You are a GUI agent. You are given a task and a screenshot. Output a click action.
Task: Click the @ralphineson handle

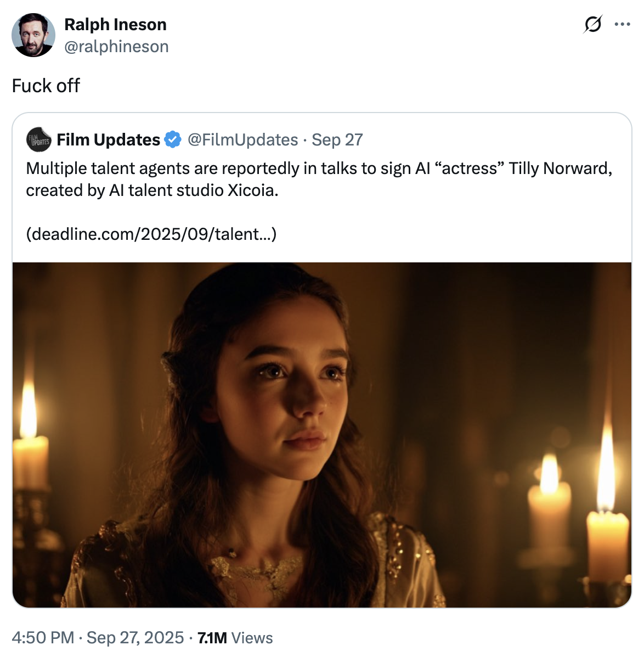pos(117,47)
